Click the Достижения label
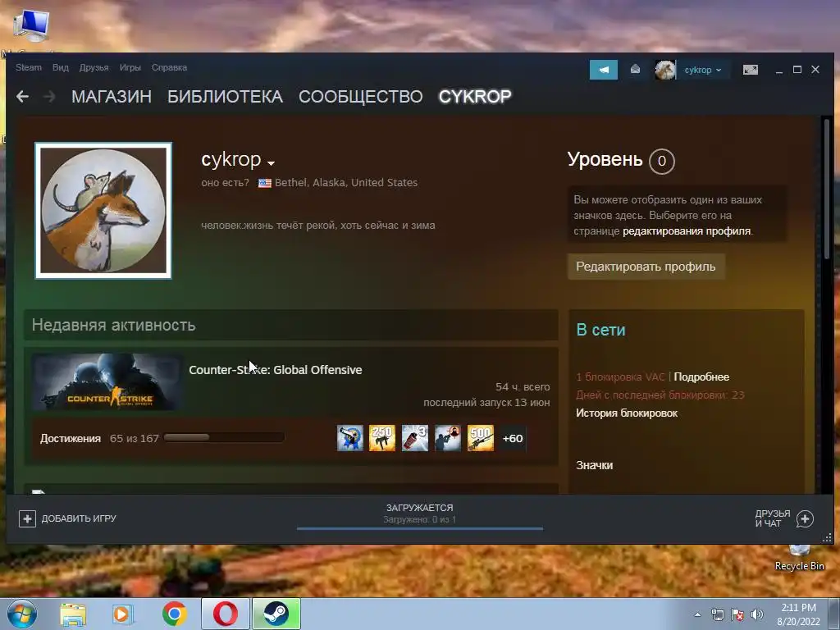This screenshot has height=630, width=840. click(71, 438)
